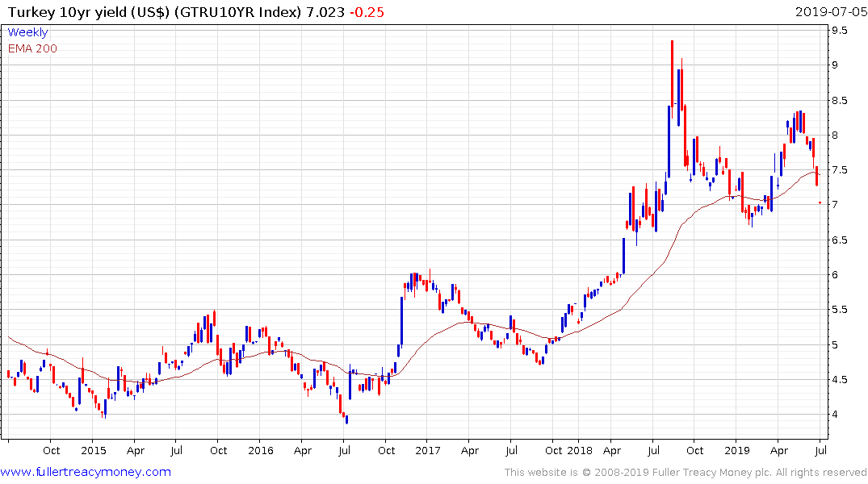Select the Weekly interval label

point(27,32)
